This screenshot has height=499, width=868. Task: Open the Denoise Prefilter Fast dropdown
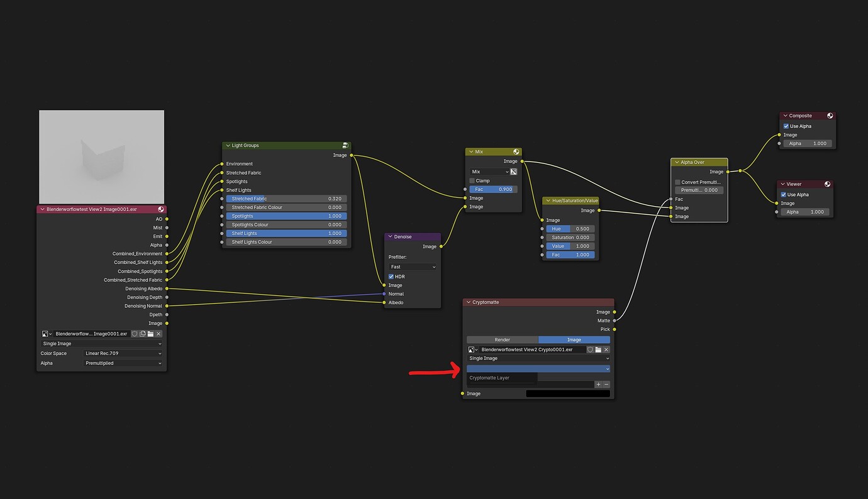[x=413, y=267]
